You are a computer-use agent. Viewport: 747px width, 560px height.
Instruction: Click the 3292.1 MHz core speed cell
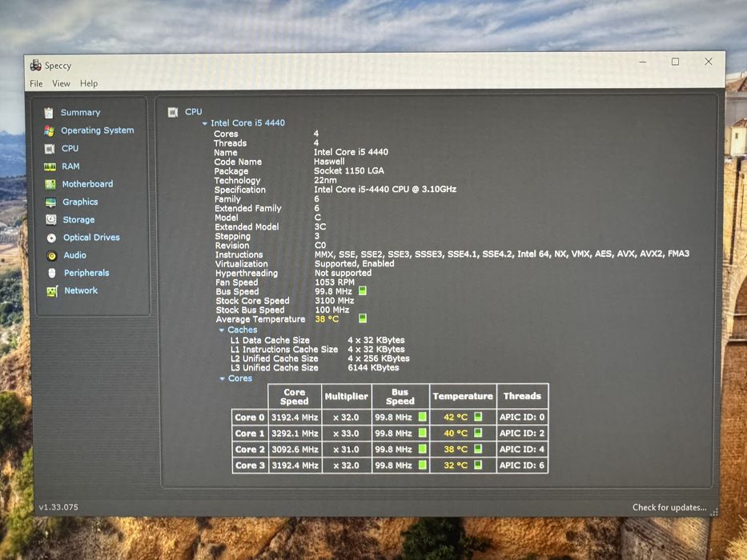[x=295, y=434]
